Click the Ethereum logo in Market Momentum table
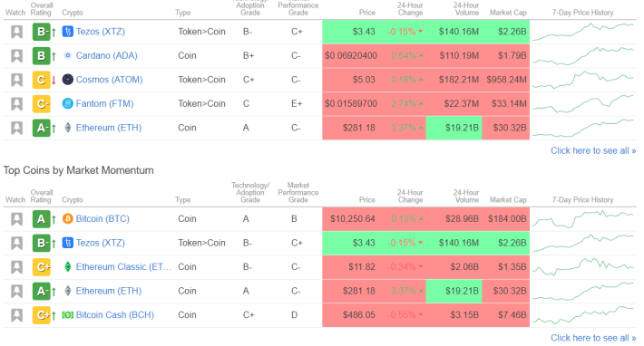 (x=68, y=291)
